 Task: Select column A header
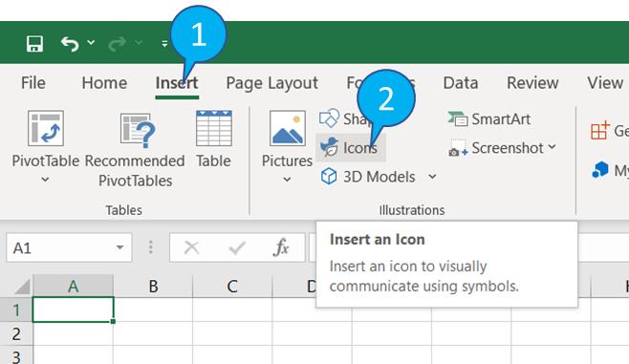point(73,287)
